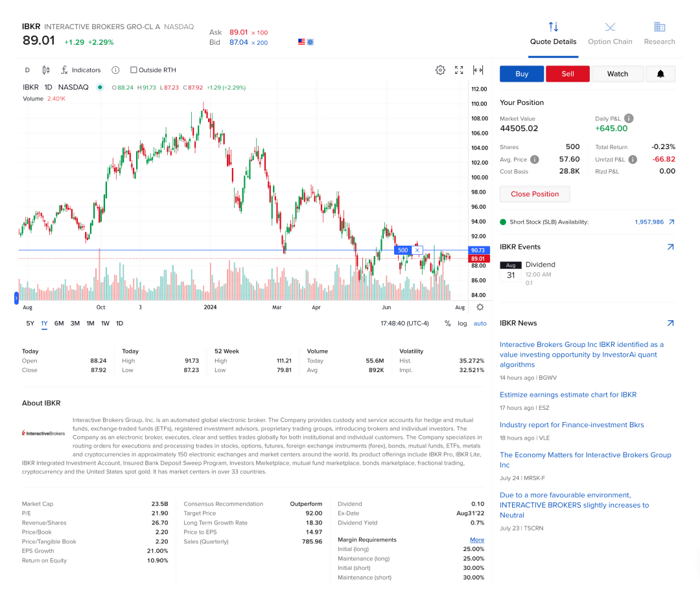Open chart settings with the gear icon
Image resolution: width=700 pixels, height=590 pixels.
click(441, 70)
